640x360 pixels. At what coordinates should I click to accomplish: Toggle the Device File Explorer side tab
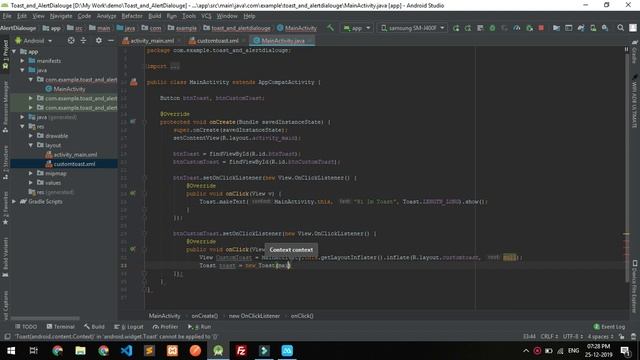635,286
